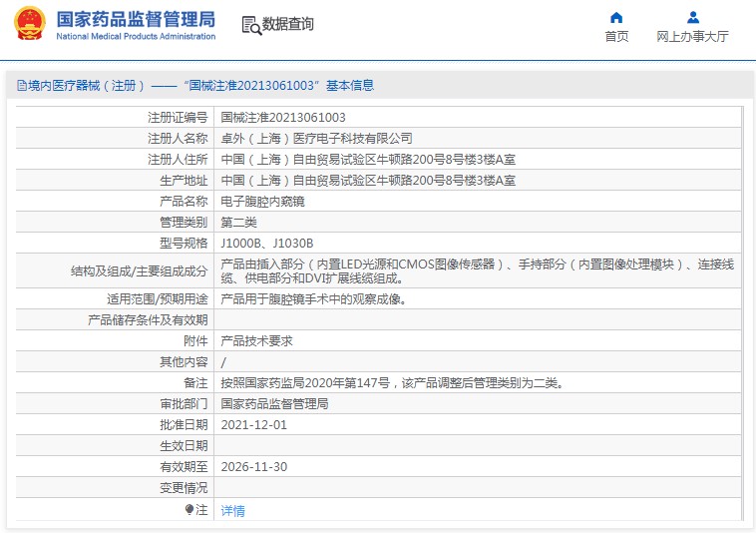Click the 变更情况 label
The width and height of the screenshot is (756, 533).
[184, 488]
